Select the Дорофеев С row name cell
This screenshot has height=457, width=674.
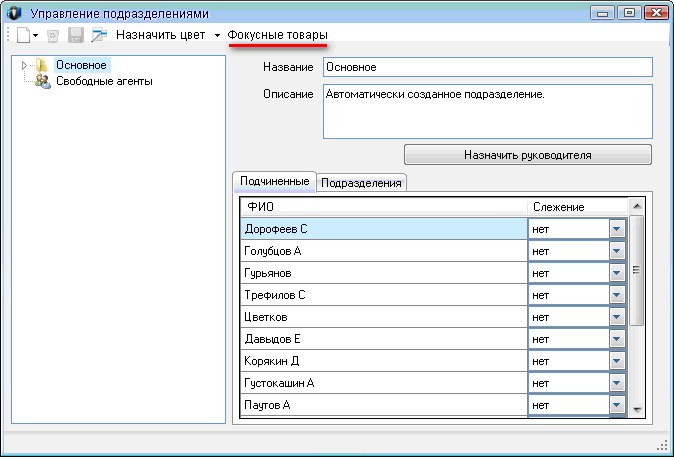384,229
